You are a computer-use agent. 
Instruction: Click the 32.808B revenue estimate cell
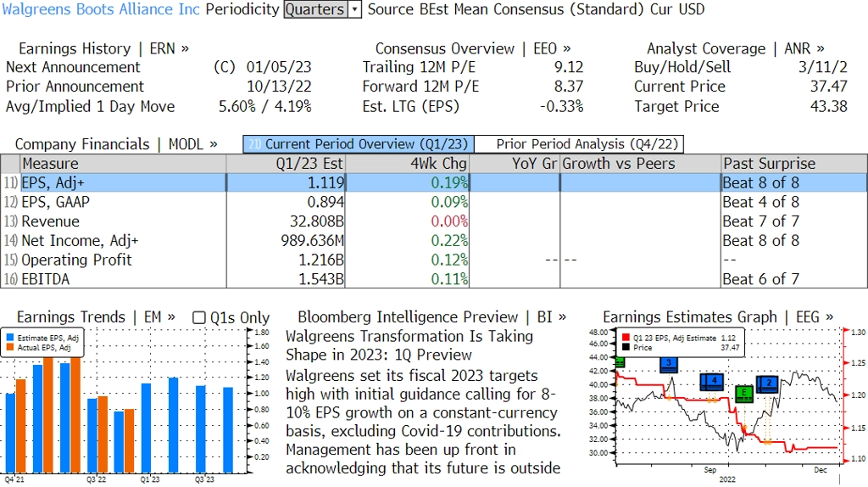click(x=317, y=221)
